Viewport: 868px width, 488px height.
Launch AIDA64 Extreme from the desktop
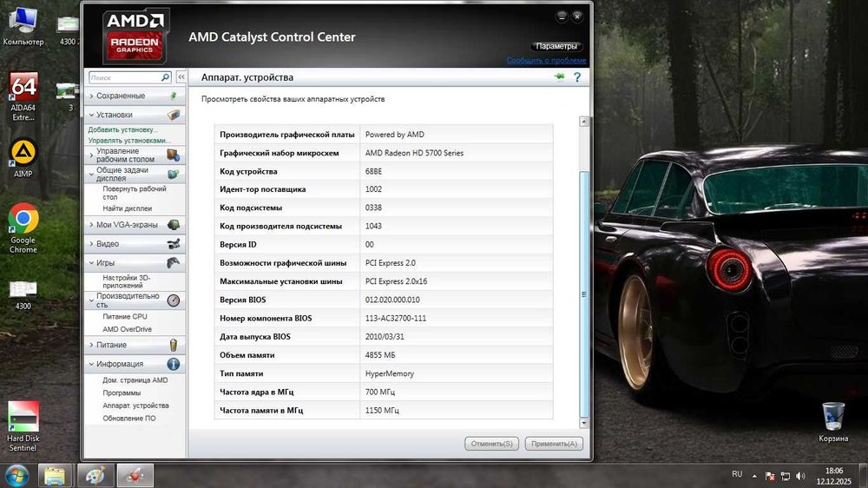[23, 96]
